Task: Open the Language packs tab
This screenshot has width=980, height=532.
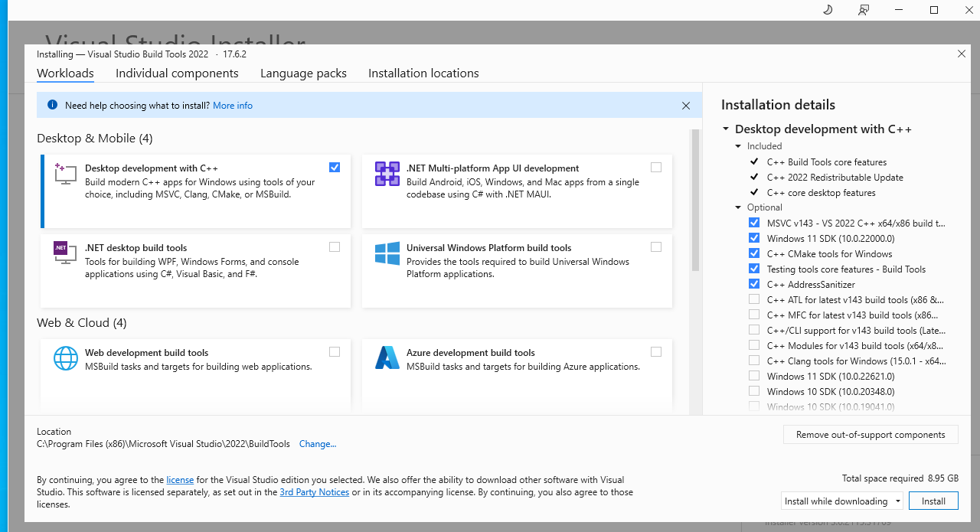Action: click(303, 73)
